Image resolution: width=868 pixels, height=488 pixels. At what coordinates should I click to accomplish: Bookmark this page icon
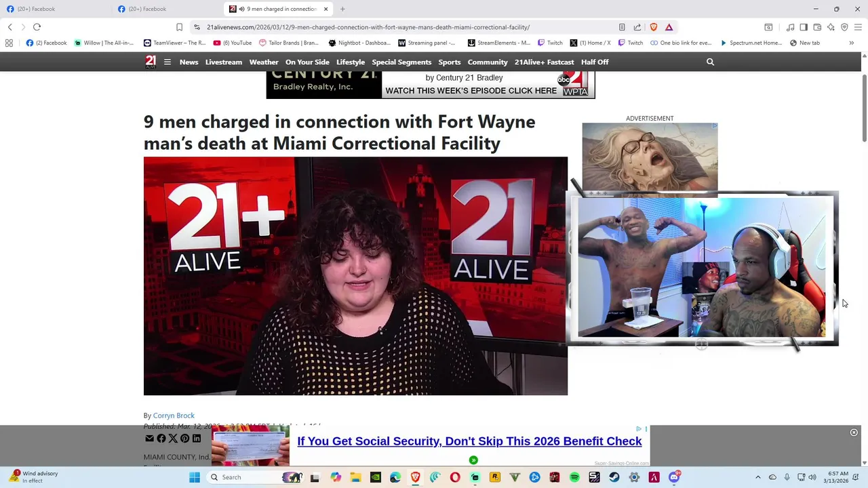pos(179,27)
